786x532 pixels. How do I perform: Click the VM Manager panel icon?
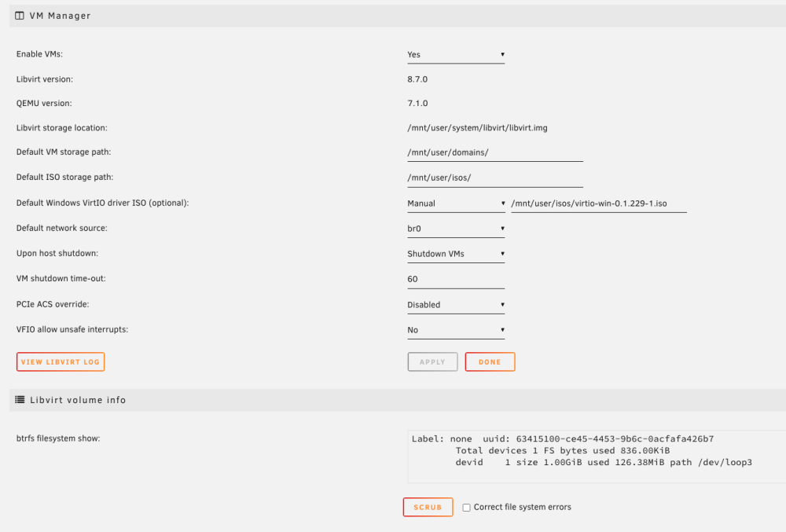pos(20,16)
